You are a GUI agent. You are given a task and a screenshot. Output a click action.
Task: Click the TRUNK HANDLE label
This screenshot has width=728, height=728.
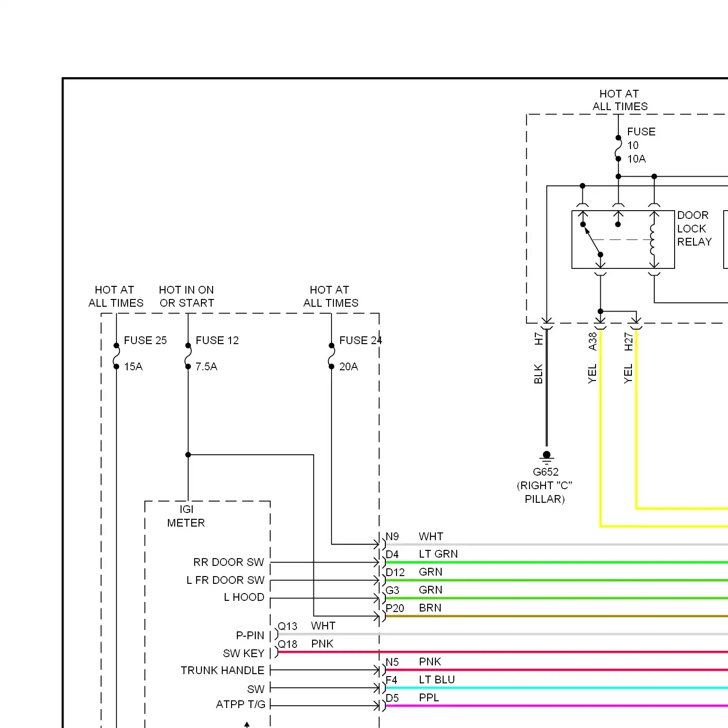[x=222, y=670]
